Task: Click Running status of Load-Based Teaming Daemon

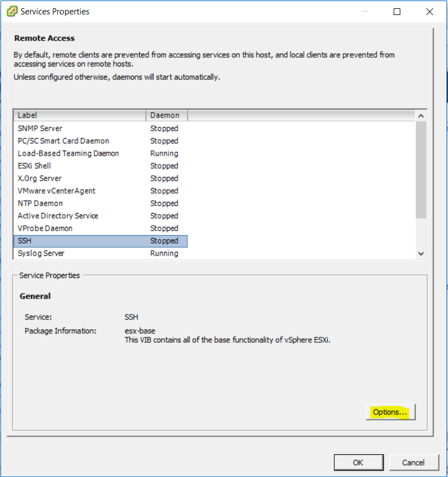Action: [164, 153]
